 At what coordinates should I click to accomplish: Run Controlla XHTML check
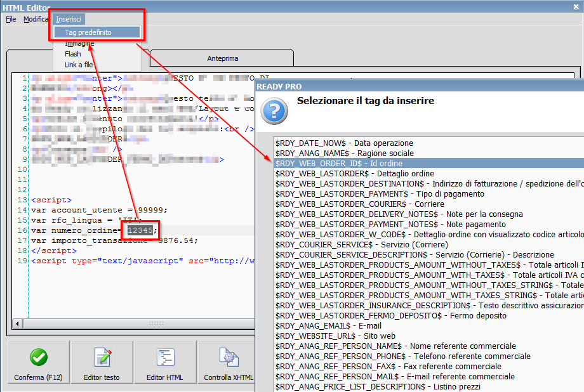point(227,362)
